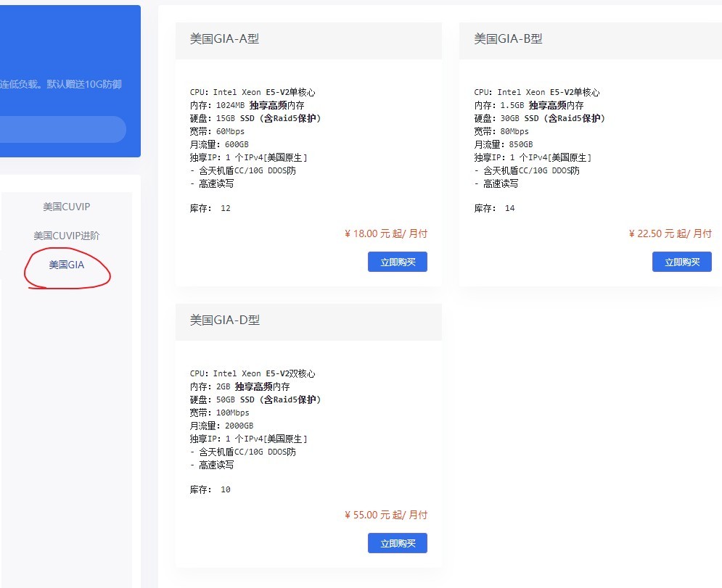Select 美国CUVIP in the sidebar menu
Screen dimensions: 722x588
tap(66, 207)
